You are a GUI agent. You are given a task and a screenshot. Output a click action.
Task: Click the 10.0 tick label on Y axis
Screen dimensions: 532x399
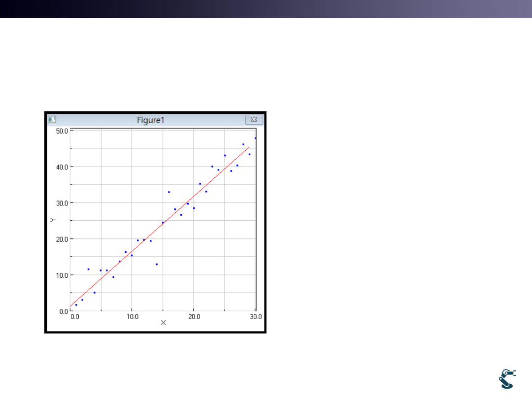tap(62, 275)
